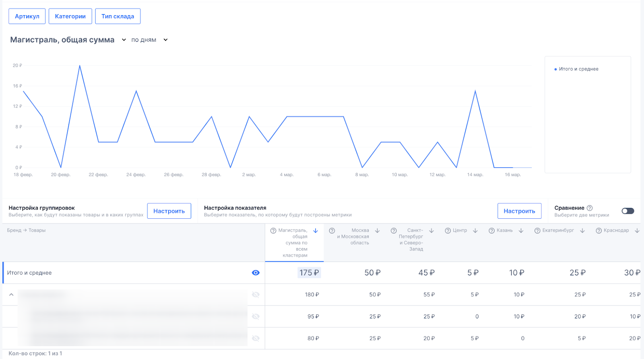Hide Итого и среднее row on chart
Screen dimensions: 644x359
coord(256,273)
